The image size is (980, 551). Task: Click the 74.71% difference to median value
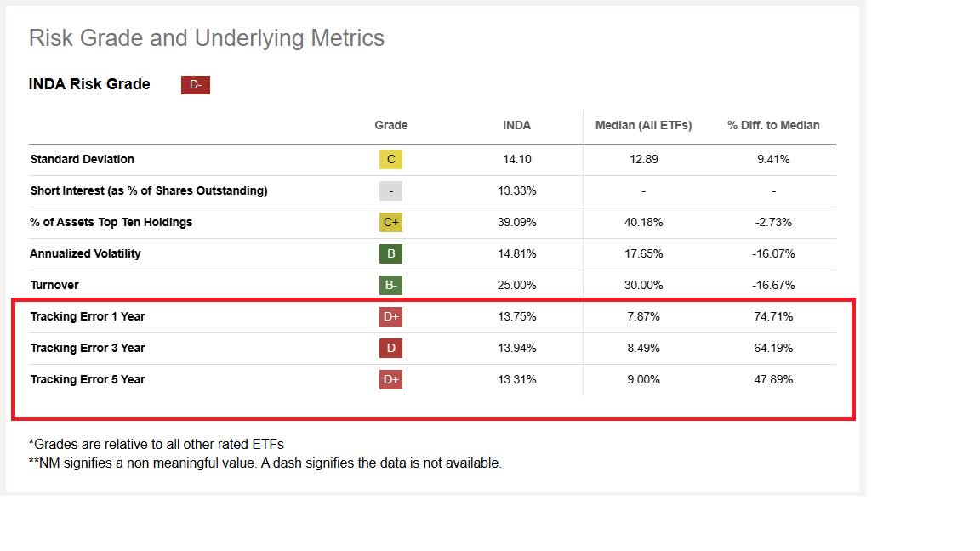pos(774,316)
